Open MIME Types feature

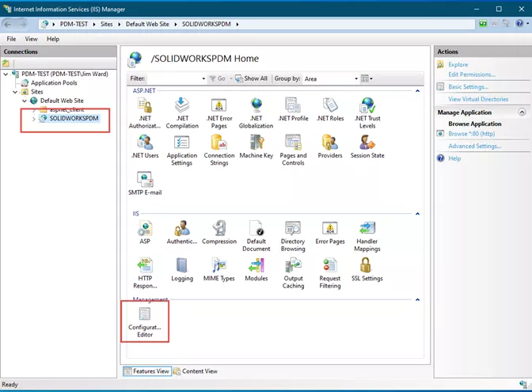[219, 269]
